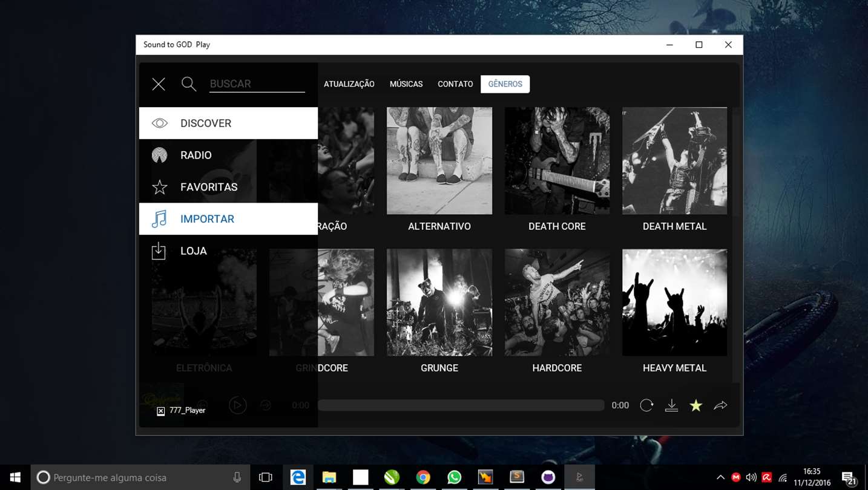
Task: Click the Cortana microphone icon
Action: [x=237, y=477]
